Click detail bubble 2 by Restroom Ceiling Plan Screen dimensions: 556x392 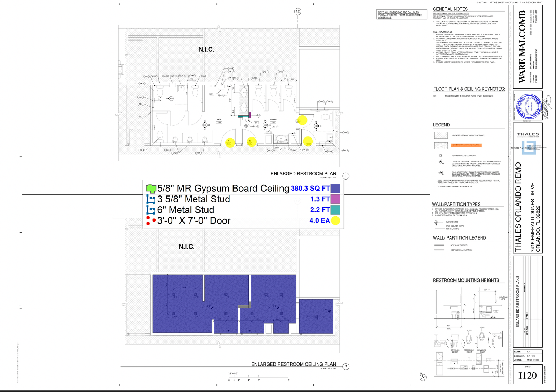tap(346, 367)
